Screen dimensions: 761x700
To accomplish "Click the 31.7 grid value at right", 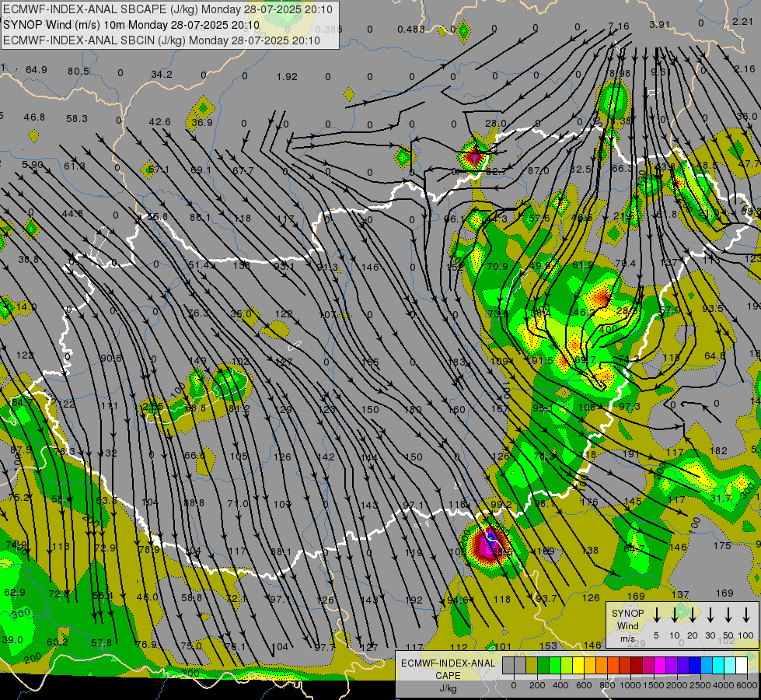I will point(721,498).
